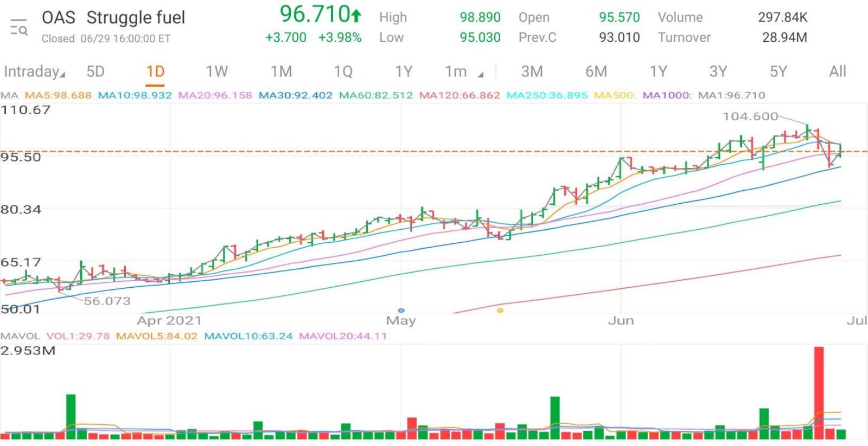Click the Turnover value 28.94M
This screenshot has height=446, width=868.
(784, 37)
